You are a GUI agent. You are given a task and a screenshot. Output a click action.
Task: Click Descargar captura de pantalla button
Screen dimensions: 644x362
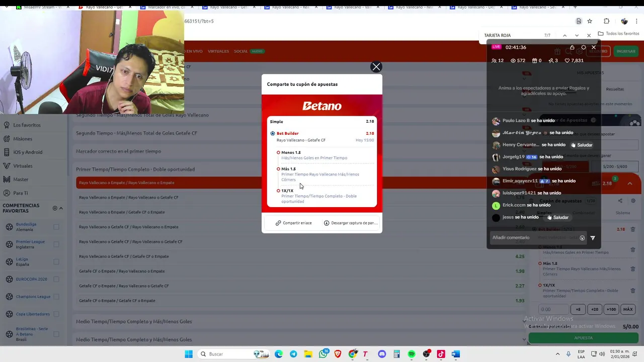pyautogui.click(x=351, y=223)
